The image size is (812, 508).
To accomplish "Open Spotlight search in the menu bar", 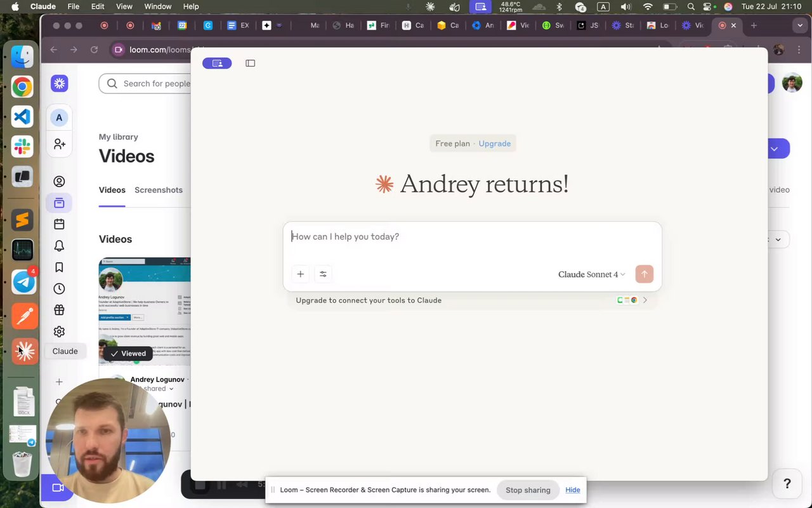I will click(691, 6).
